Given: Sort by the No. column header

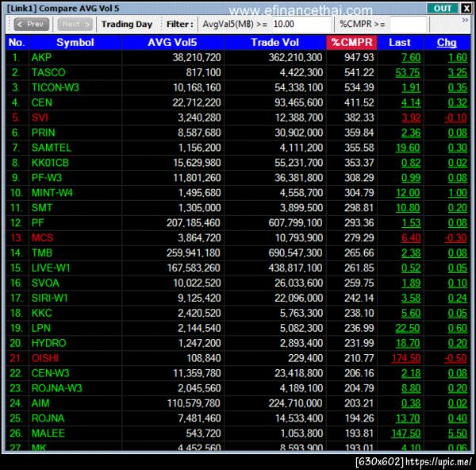Looking at the screenshot, I should click(17, 43).
